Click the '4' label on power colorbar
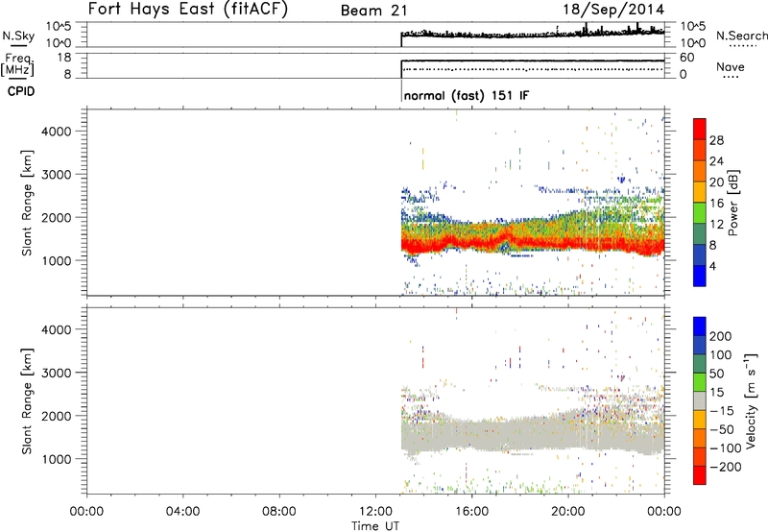This screenshot has width=768, height=532. 712,267
